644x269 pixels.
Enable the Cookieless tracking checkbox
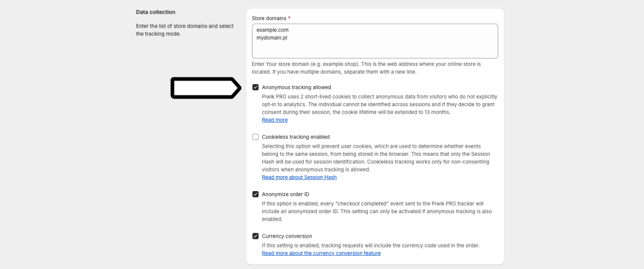pyautogui.click(x=255, y=137)
